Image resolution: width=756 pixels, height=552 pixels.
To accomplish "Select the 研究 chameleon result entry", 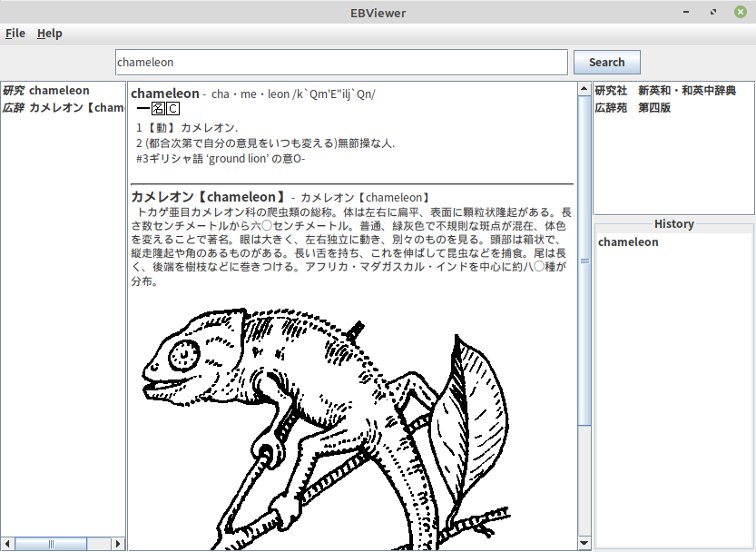I will click(64, 91).
